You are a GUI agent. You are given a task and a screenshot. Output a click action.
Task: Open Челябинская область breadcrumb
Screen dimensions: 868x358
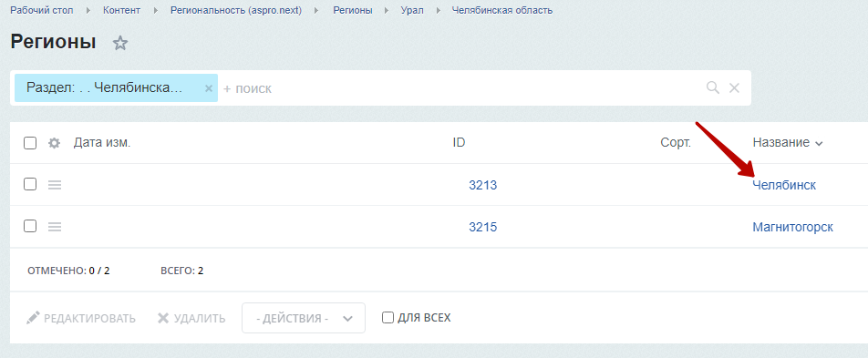pos(502,10)
